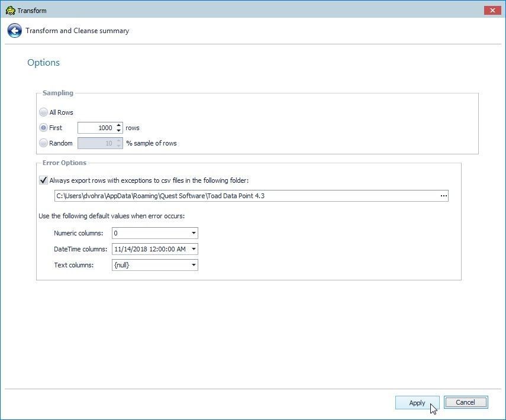
Task: Click the Error Options group label
Action: [65, 163]
